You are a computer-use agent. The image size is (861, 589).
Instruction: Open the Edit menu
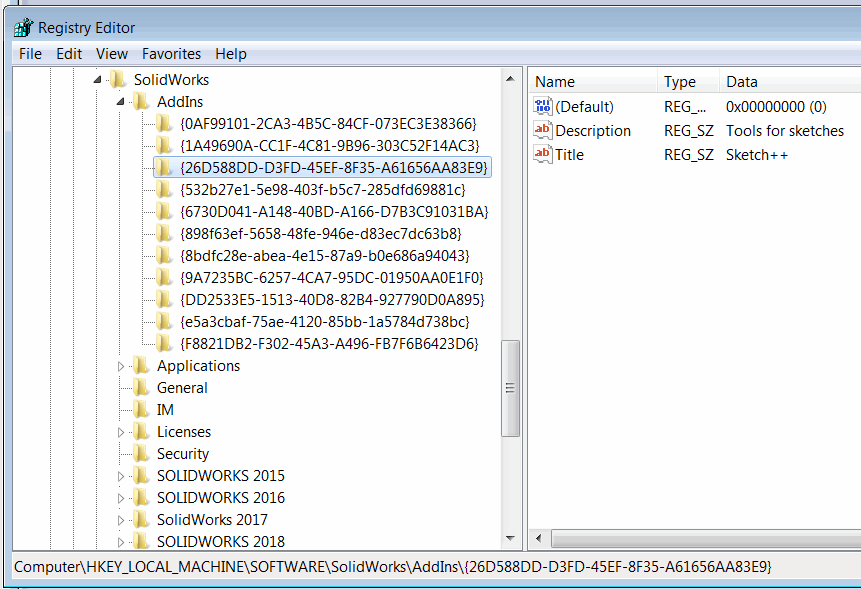tap(69, 54)
